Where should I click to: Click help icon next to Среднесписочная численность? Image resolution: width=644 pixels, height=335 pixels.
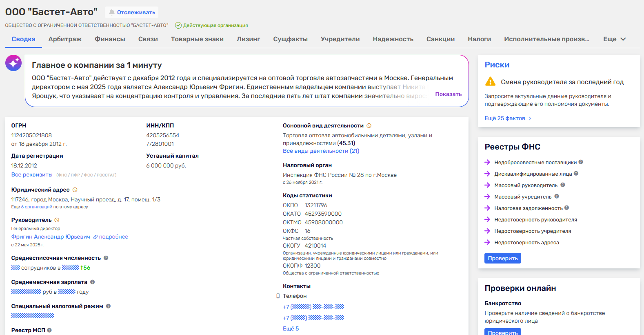click(106, 258)
